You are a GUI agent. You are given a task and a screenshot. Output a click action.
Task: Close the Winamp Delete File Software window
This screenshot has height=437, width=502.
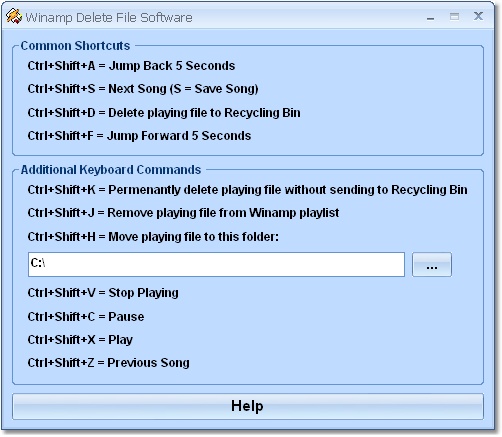pos(478,16)
